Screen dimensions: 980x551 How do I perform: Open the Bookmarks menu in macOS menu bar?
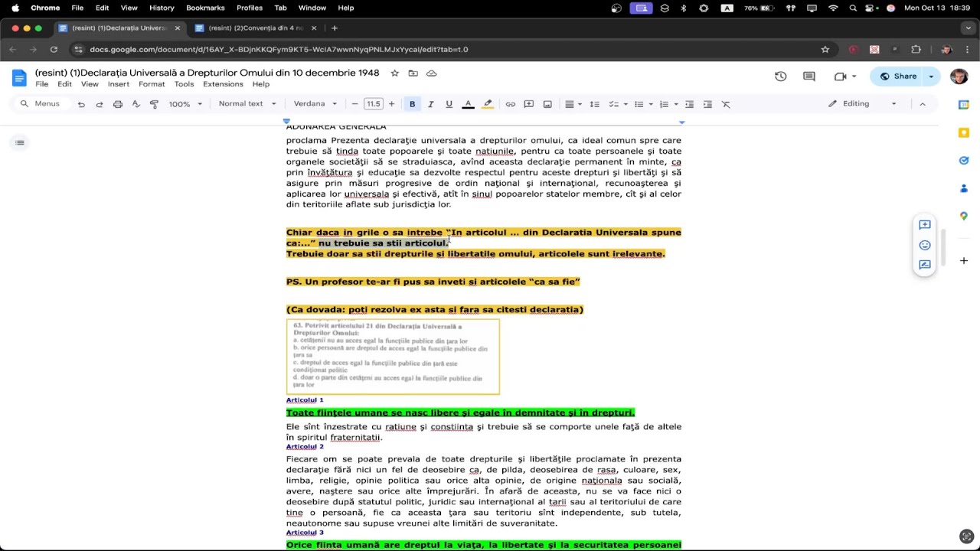point(205,8)
